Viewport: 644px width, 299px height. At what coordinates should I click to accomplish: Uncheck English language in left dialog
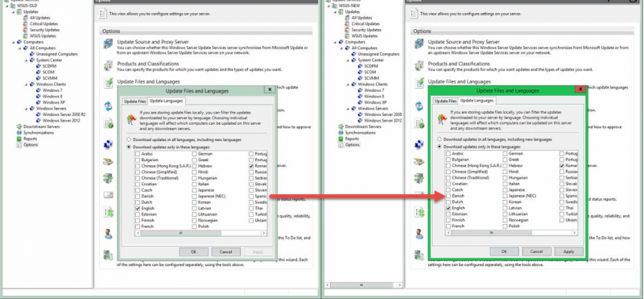click(x=137, y=209)
